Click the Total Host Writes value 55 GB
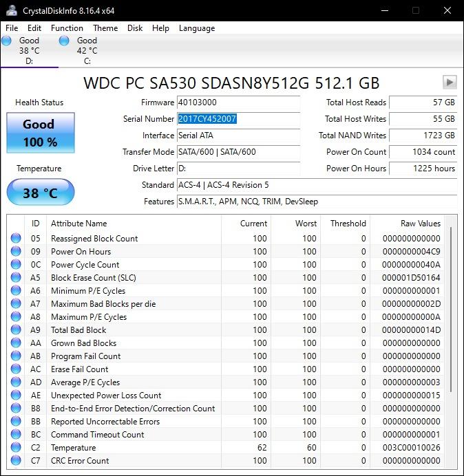 click(423, 119)
